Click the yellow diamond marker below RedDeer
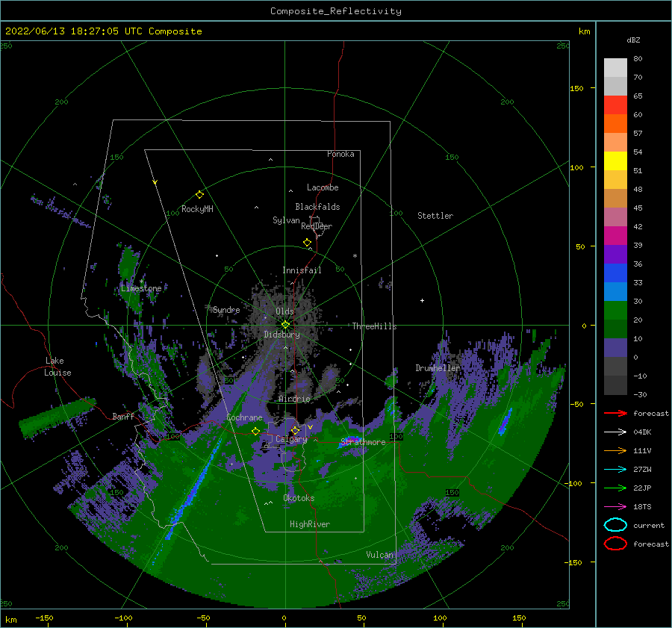 (308, 243)
